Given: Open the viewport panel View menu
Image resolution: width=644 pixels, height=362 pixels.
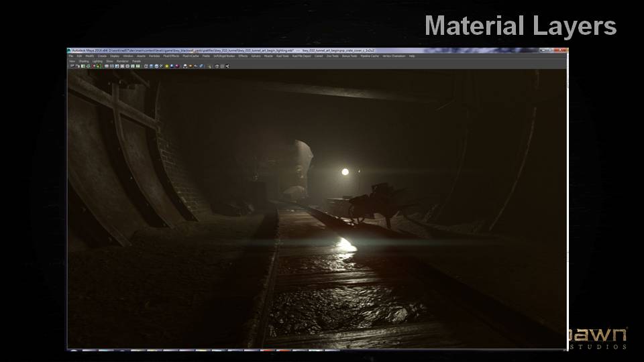Looking at the screenshot, I should [x=72, y=61].
